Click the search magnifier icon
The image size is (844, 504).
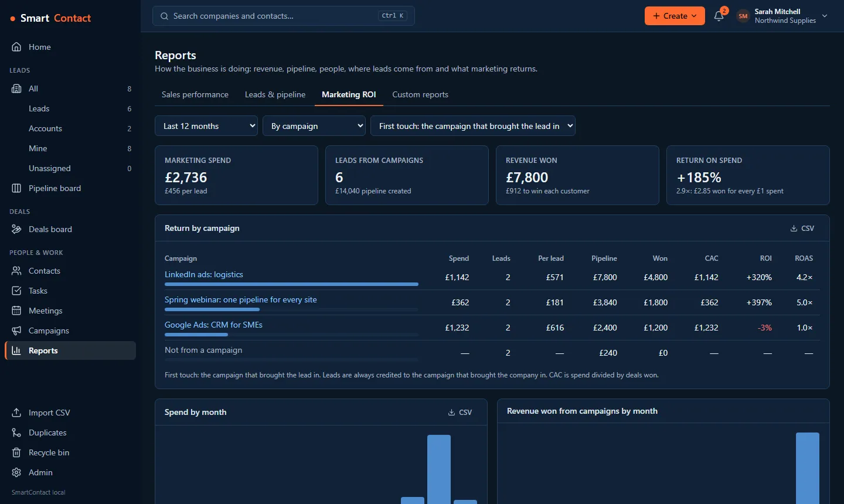coord(164,16)
